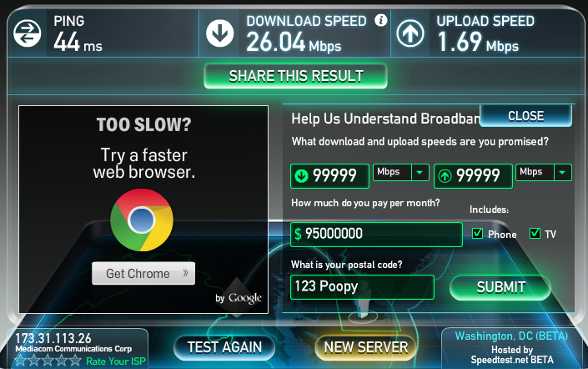Uncheck the TV checkbox
Viewport: 588px width, 369px height.
(535, 234)
